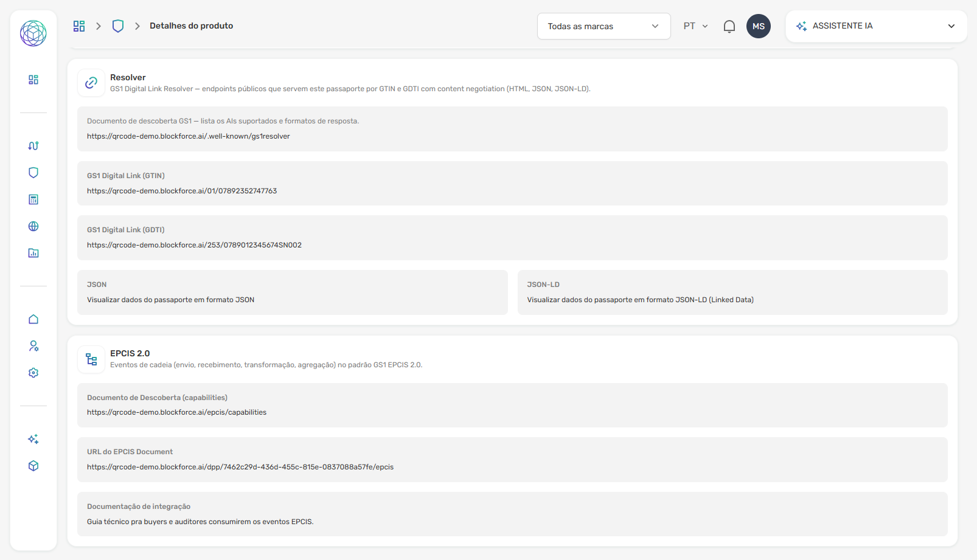Open the Todas as marcas dropdown

pyautogui.click(x=604, y=26)
